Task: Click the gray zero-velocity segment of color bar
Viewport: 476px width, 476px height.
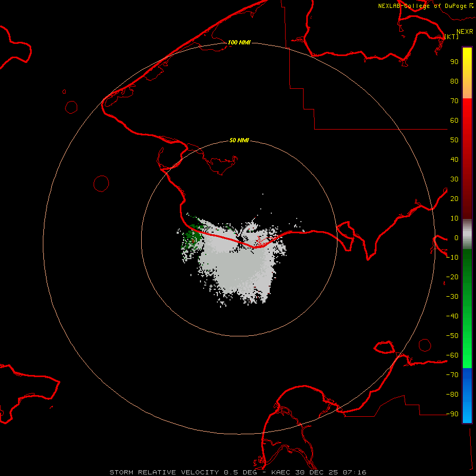Action: pos(467,234)
